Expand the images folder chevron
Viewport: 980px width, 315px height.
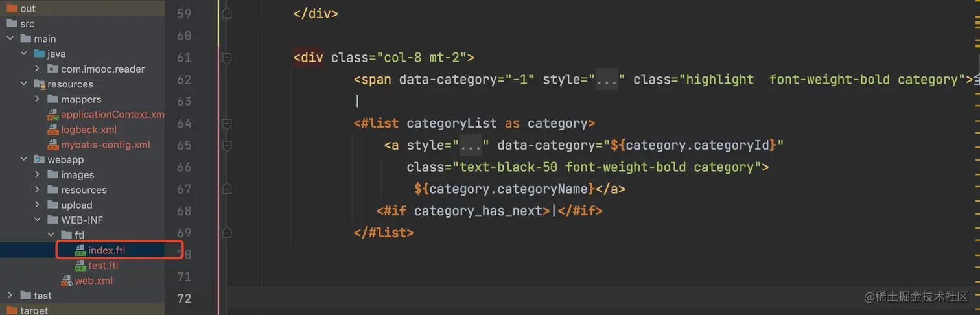[37, 175]
